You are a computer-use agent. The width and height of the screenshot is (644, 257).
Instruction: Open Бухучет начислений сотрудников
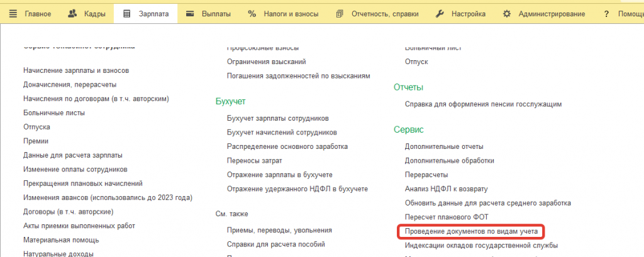[282, 132]
